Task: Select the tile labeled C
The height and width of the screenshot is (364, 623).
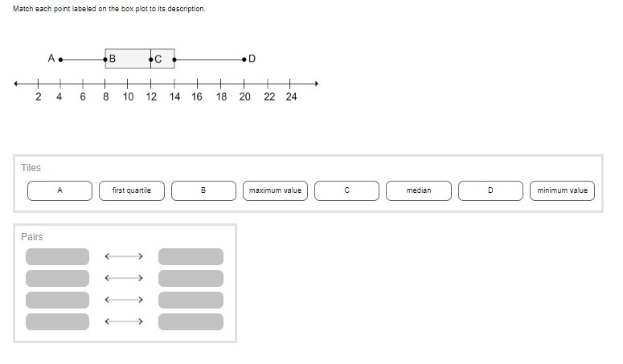Action: pos(346,190)
